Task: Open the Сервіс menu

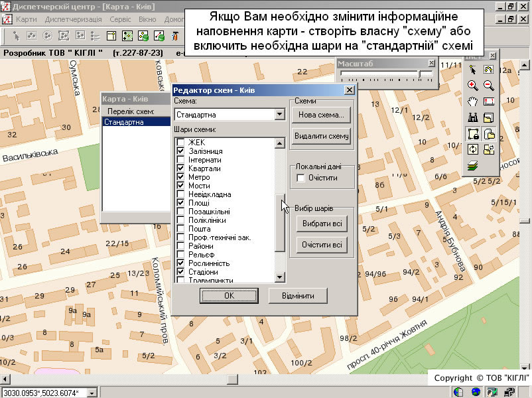Action: tap(120, 19)
